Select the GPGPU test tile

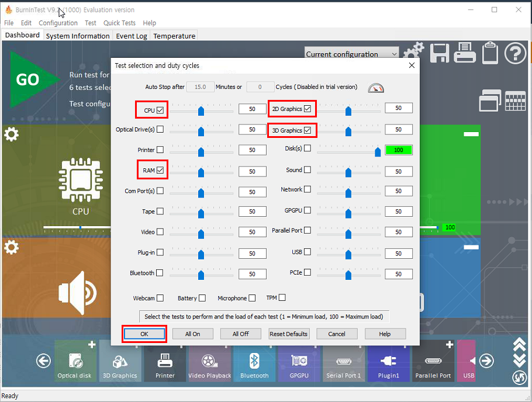[x=299, y=361]
